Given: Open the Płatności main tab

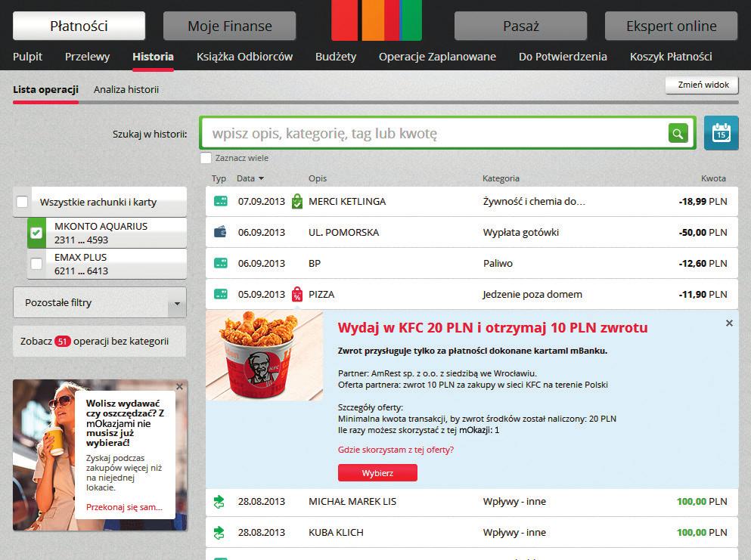Looking at the screenshot, I should tap(79, 26).
